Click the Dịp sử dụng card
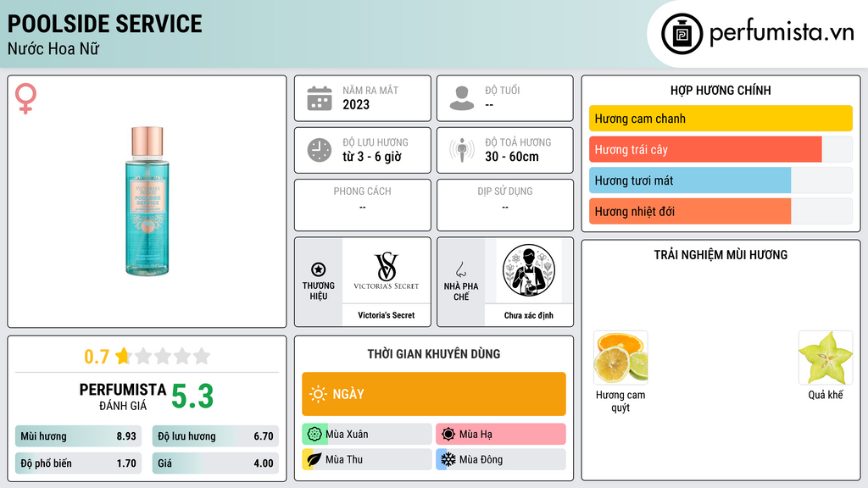 click(x=505, y=205)
